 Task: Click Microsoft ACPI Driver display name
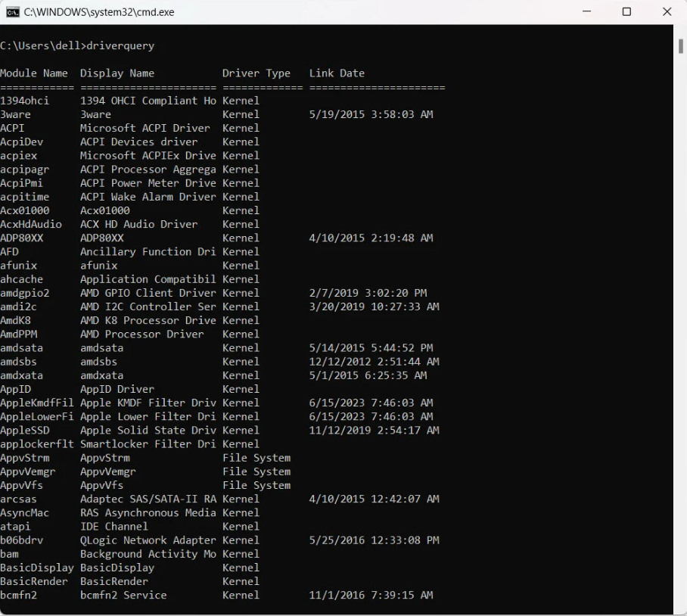tap(145, 129)
